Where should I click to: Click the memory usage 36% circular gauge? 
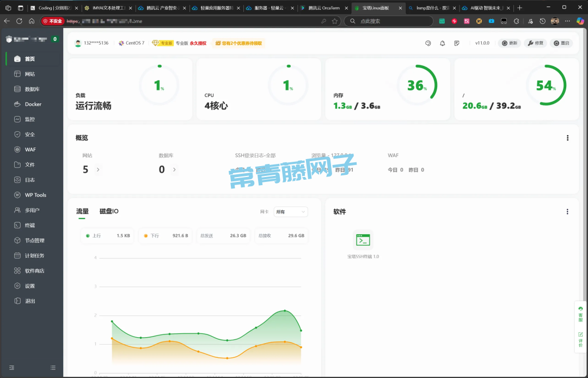416,86
